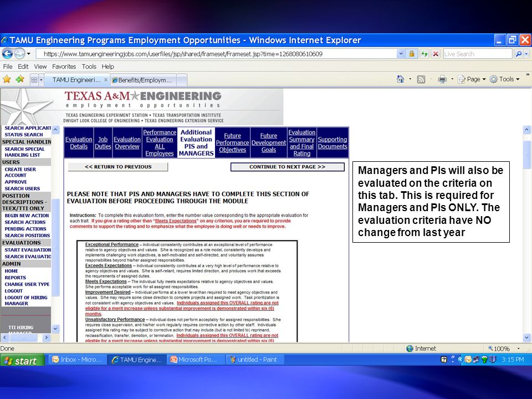Viewport: 532px width, 399px height.
Task: Click the RETURN TO PREVIOUS button
Action: pos(118,167)
